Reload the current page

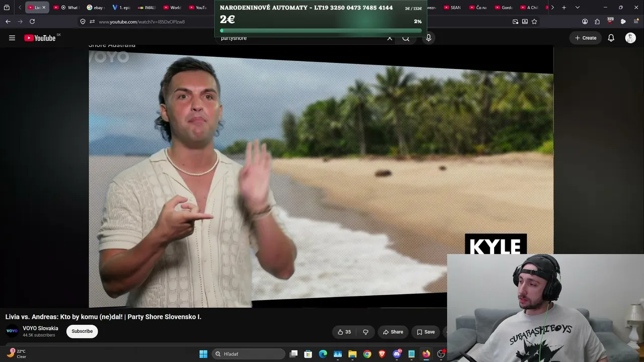(x=32, y=22)
